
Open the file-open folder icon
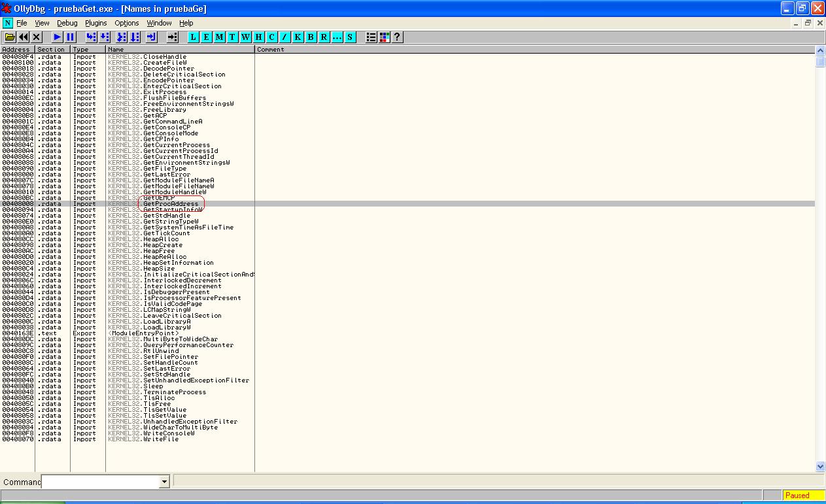pos(10,37)
